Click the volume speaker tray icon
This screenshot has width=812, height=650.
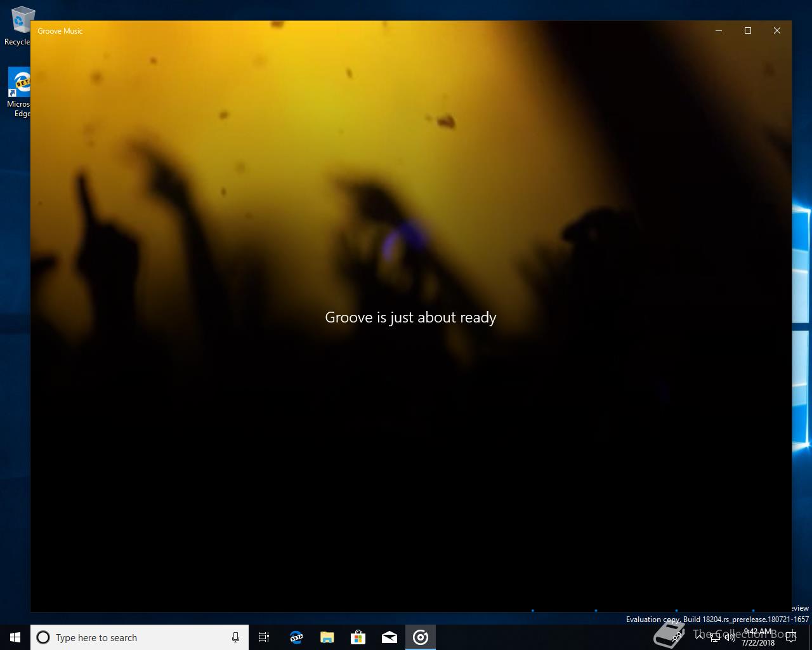point(730,637)
